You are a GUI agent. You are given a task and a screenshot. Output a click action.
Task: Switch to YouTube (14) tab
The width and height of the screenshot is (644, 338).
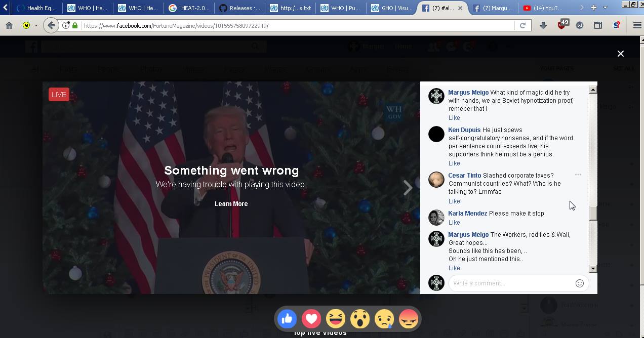(x=543, y=8)
